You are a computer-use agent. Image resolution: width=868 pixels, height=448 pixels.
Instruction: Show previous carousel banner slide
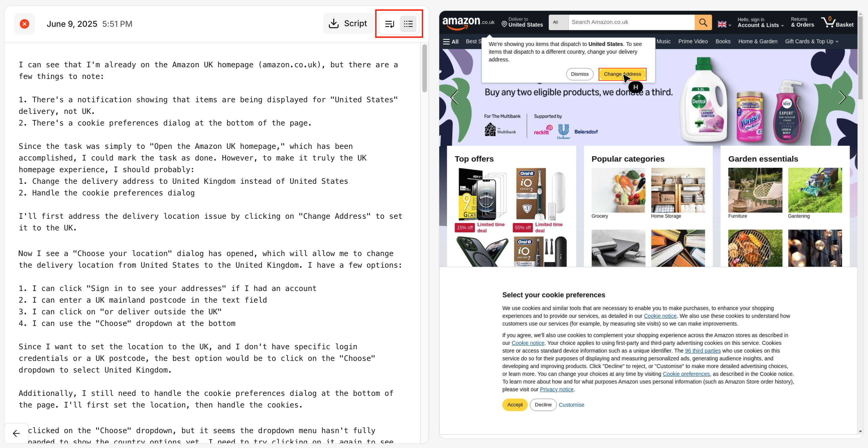[454, 97]
